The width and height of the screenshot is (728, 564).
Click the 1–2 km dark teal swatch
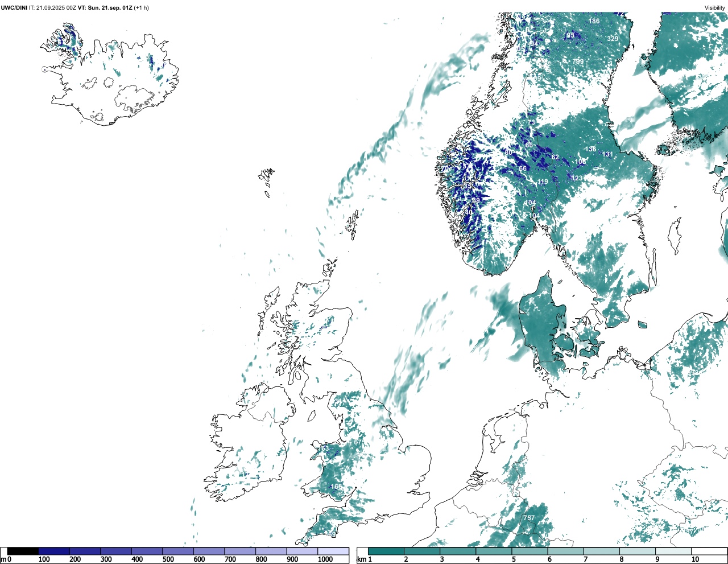(386, 551)
